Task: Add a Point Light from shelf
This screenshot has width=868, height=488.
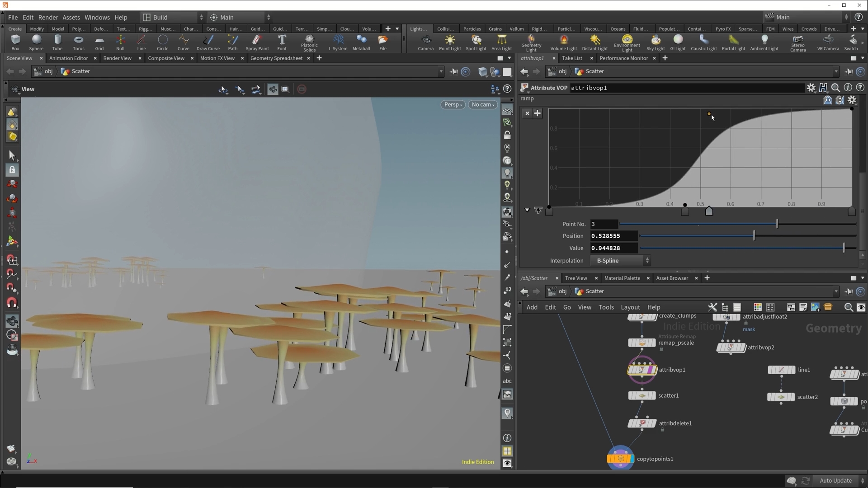Action: coord(450,42)
